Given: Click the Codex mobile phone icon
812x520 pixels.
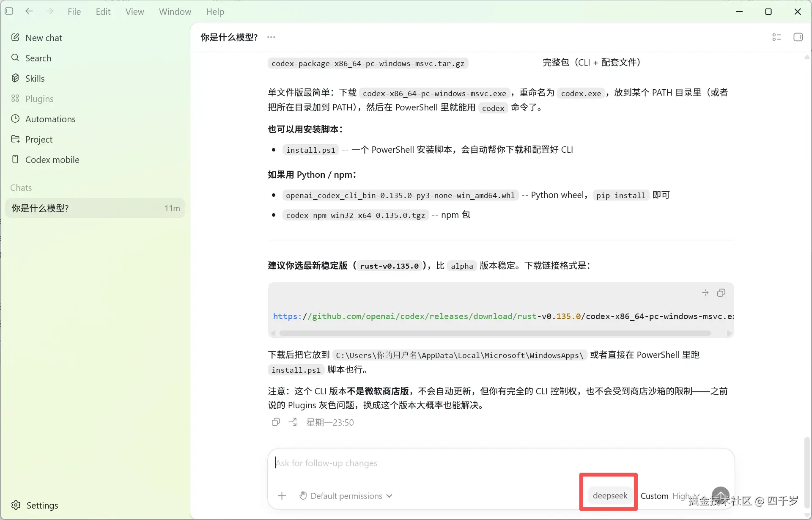Looking at the screenshot, I should (x=15, y=159).
